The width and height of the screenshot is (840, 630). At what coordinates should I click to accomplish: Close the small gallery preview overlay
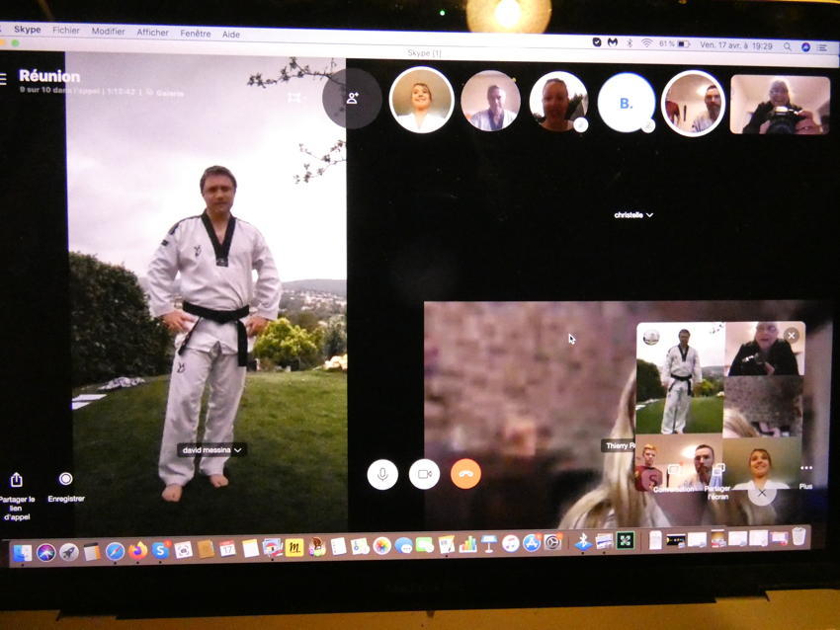click(x=791, y=336)
